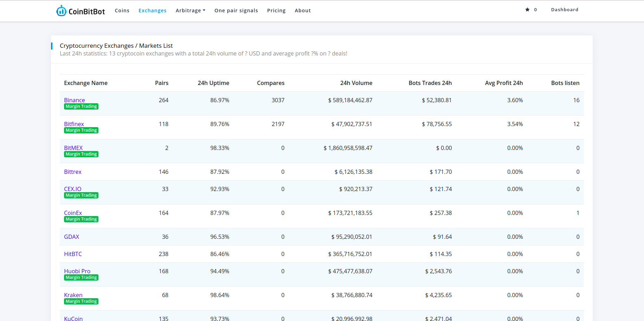The width and height of the screenshot is (644, 321).
Task: Select the Exchanges nav item
Action: 152,11
